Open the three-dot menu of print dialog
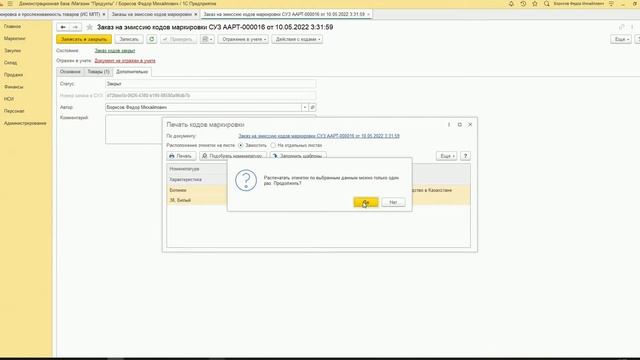This screenshot has height=360, width=640. click(x=449, y=124)
